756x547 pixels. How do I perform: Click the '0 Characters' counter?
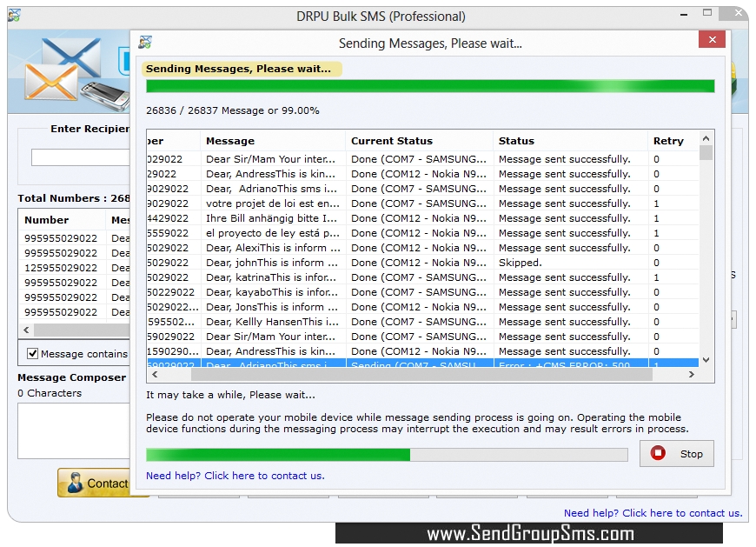coord(50,393)
